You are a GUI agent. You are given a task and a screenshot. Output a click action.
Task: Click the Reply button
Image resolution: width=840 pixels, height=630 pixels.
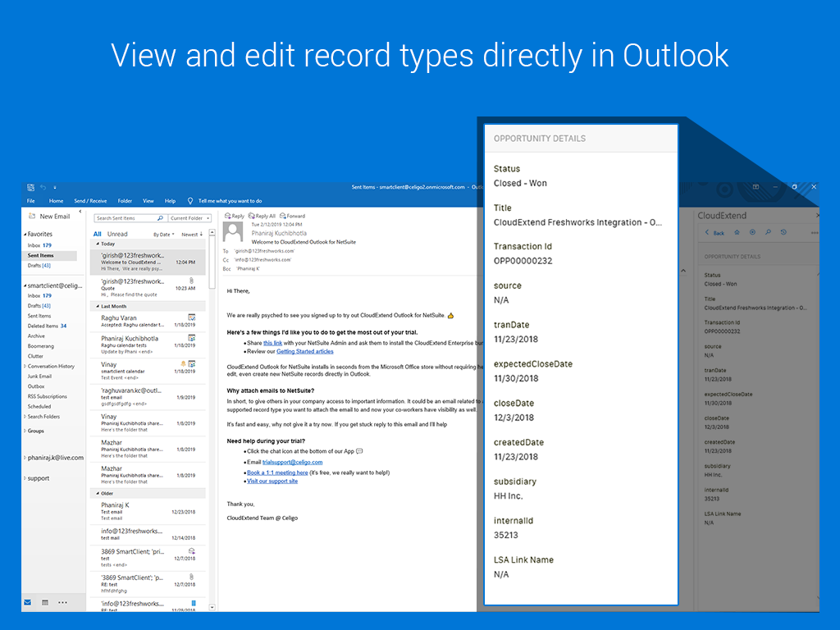pyautogui.click(x=235, y=216)
